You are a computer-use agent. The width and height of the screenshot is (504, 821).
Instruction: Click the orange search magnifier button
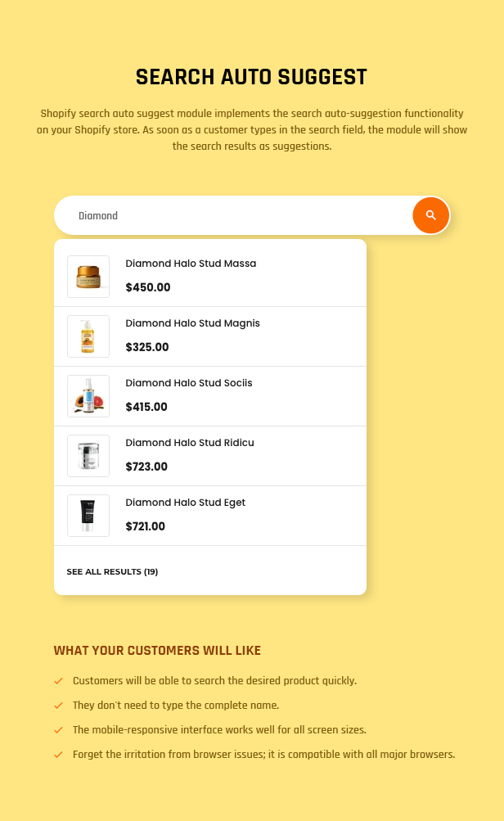coord(431,215)
